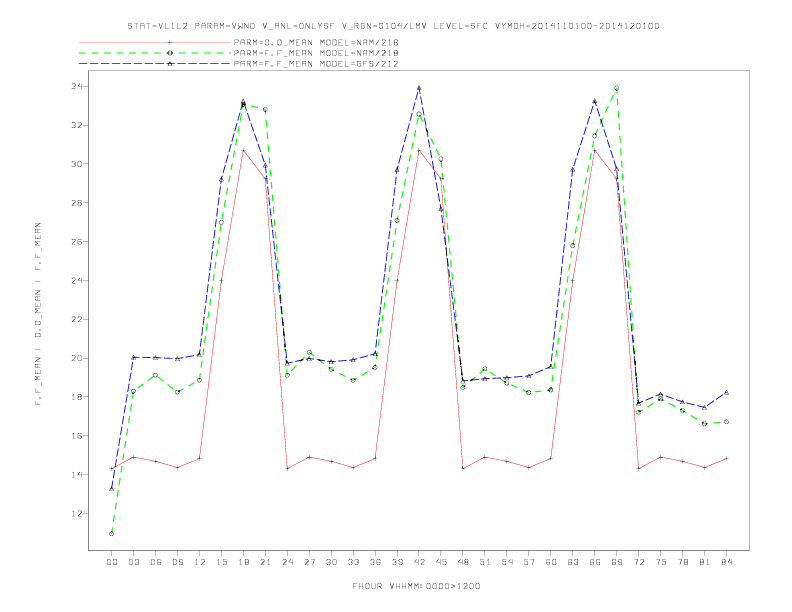
Task: Click x-axis forecast hour label 06
Action: pyautogui.click(x=156, y=562)
